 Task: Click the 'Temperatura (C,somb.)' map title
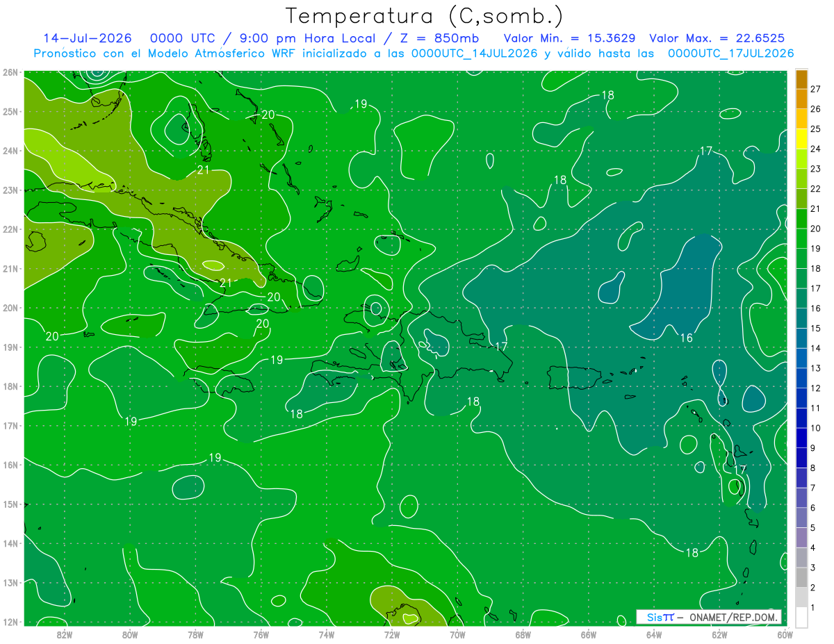point(424,16)
